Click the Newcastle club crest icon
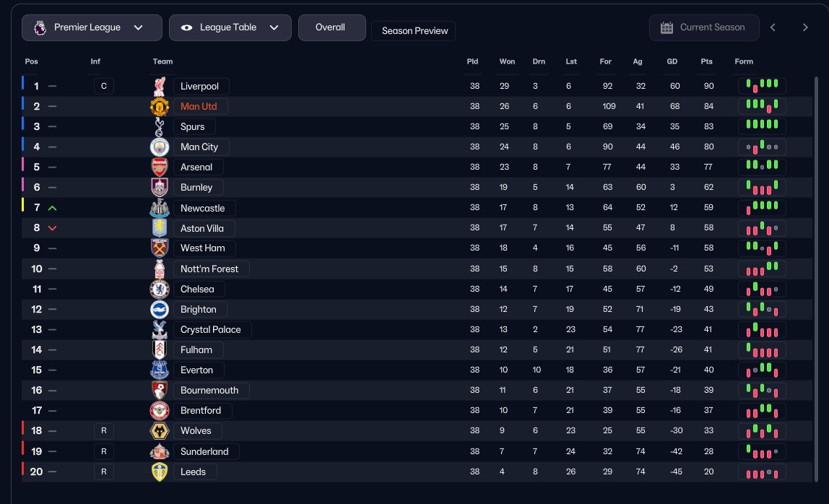The height and width of the screenshot is (504, 829). point(159,209)
